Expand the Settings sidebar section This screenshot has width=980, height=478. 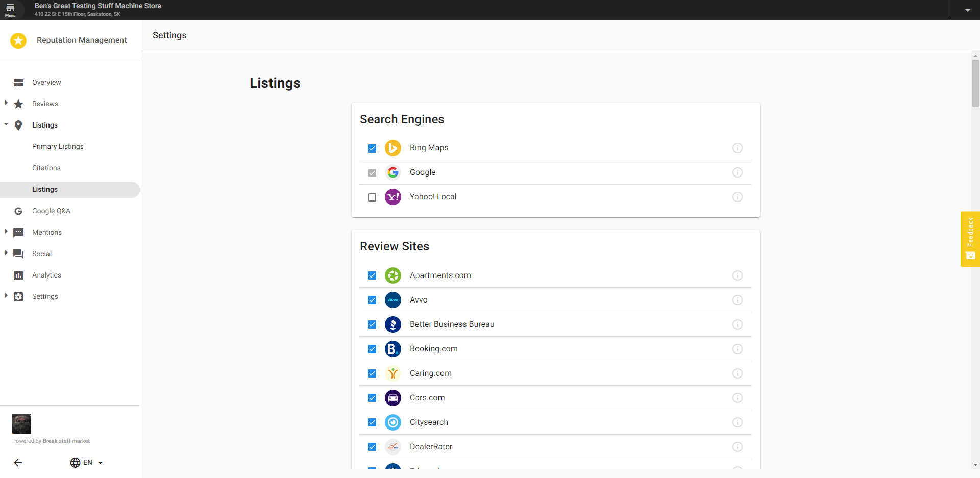(x=6, y=296)
